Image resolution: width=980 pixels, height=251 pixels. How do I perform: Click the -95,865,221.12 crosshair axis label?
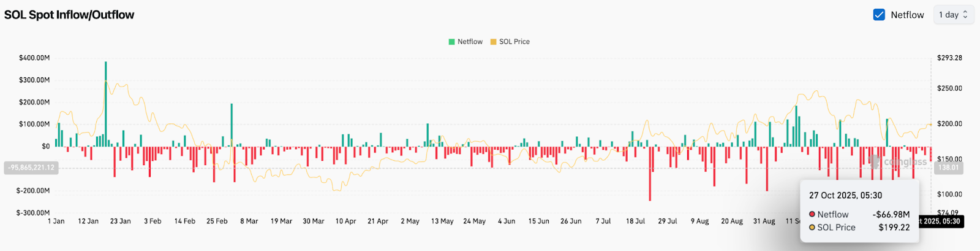point(31,168)
